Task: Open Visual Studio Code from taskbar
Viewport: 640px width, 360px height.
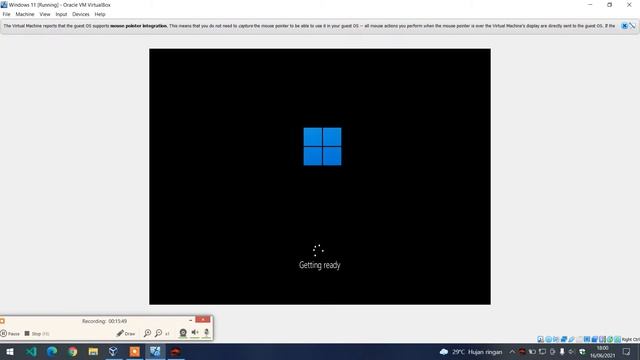Action: (31, 351)
